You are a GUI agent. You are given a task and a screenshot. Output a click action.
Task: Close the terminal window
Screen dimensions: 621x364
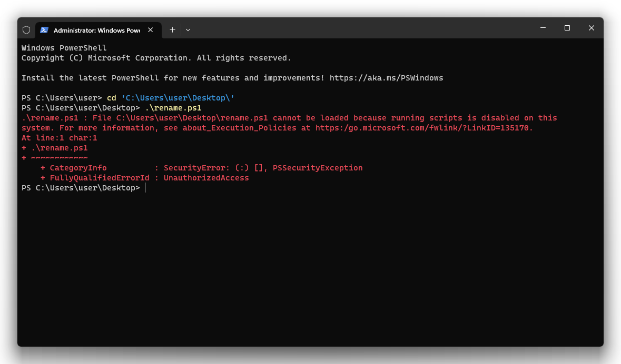coord(592,28)
